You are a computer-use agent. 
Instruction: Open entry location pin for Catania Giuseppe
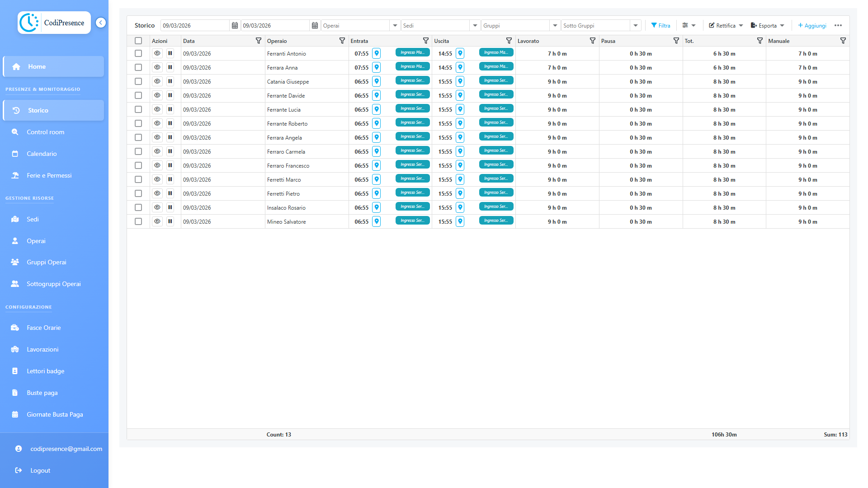tap(376, 81)
